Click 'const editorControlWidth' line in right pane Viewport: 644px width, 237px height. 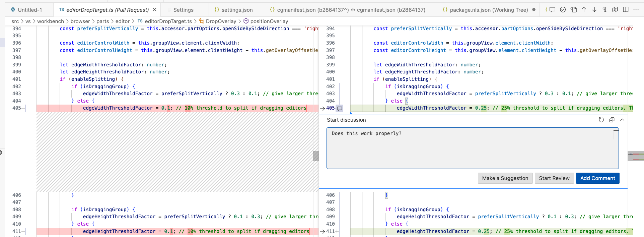463,43
